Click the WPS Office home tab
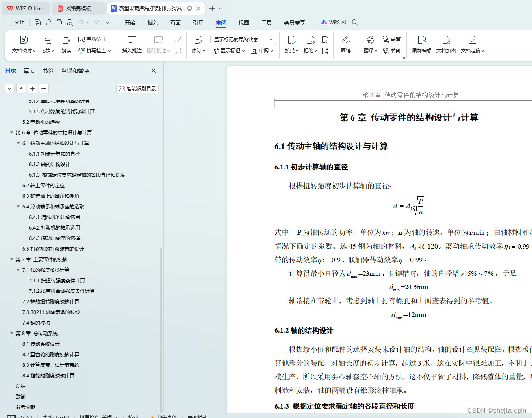The image size is (532, 418). tap(25, 8)
